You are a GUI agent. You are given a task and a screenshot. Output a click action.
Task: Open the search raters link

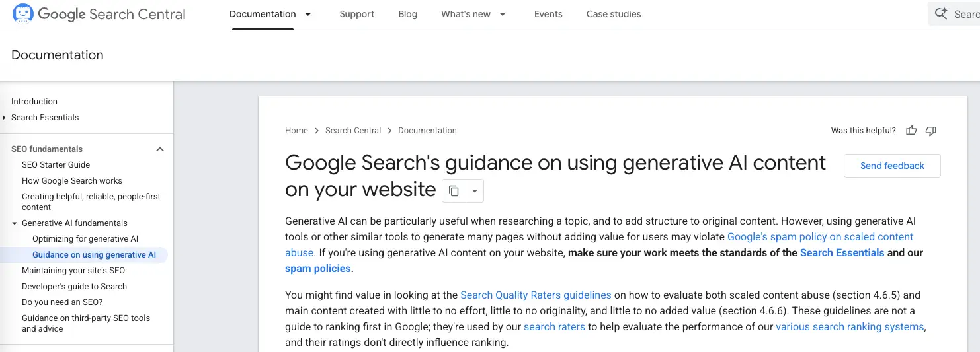[554, 327]
